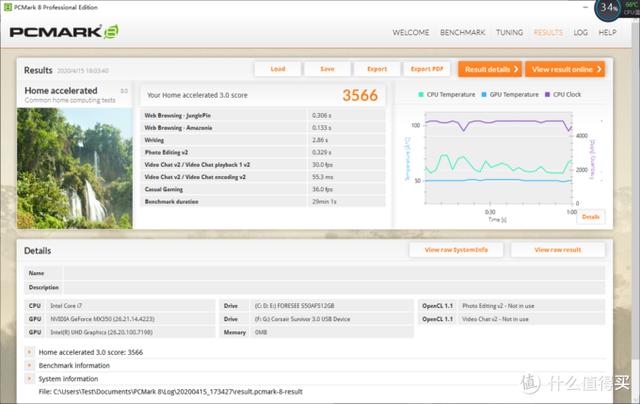The width and height of the screenshot is (640, 404).
Task: Toggle CPU Clock legend swatch
Action: (x=547, y=94)
